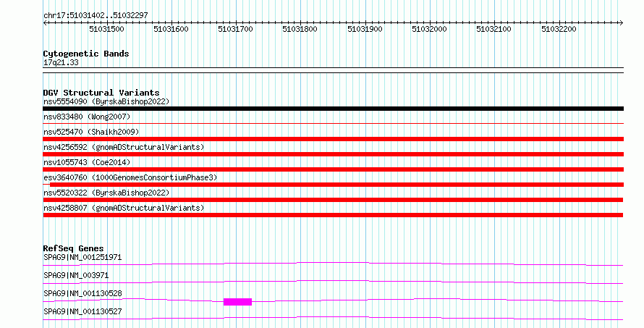Select the RefSeq Genes track title
This screenshot has width=644, height=328.
74,248
